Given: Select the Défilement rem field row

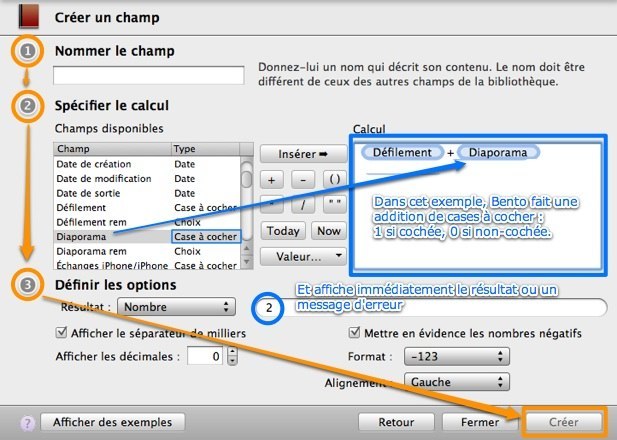Looking at the screenshot, I should coord(147,222).
